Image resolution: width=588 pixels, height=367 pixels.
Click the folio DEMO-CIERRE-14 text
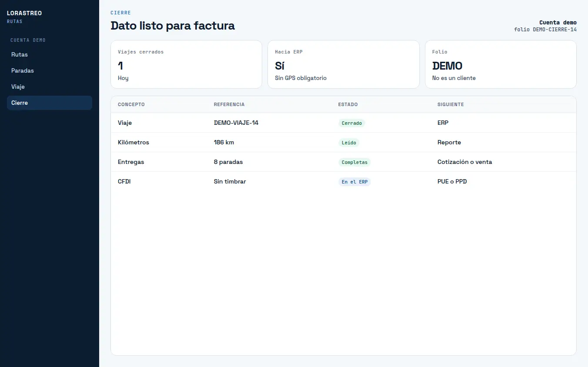pos(545,30)
